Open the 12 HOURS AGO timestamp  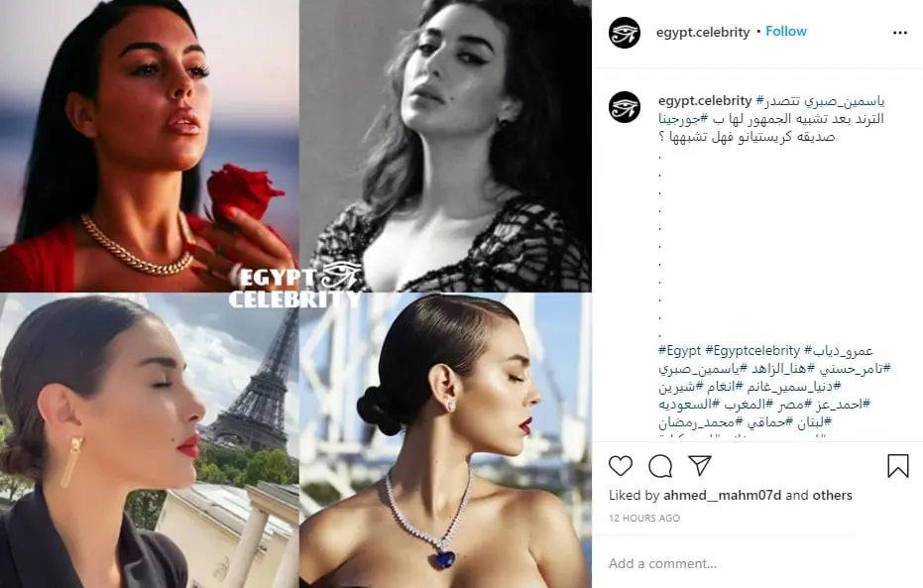coord(644,518)
